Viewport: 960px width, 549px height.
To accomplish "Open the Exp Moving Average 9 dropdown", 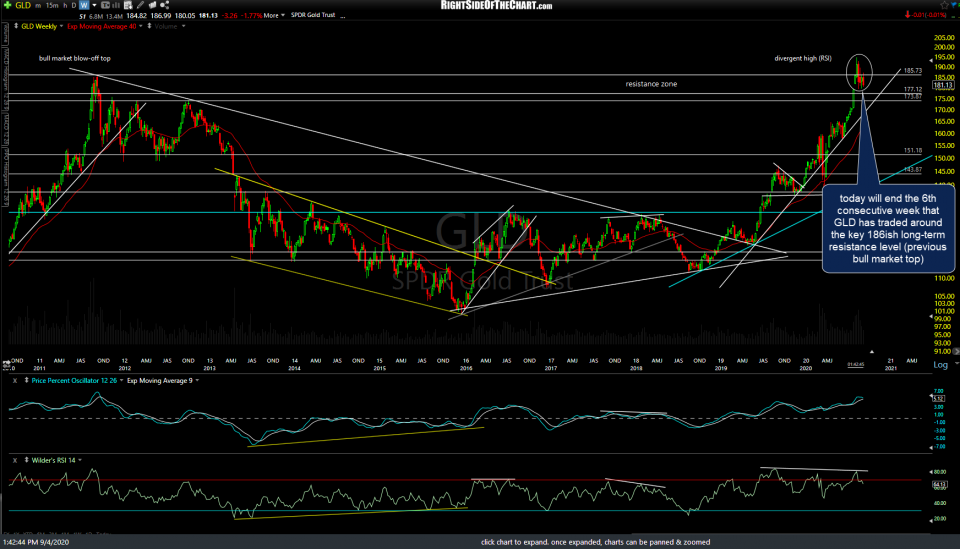I will click(197, 381).
